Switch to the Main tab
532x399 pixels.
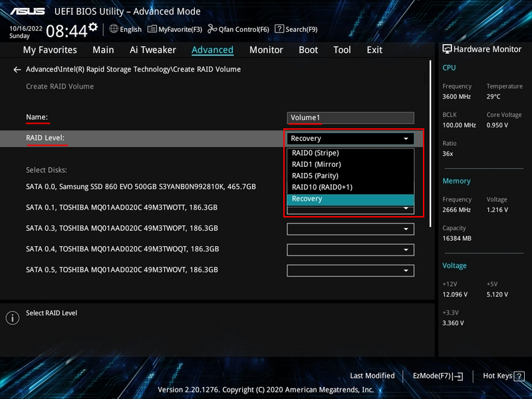pos(103,50)
